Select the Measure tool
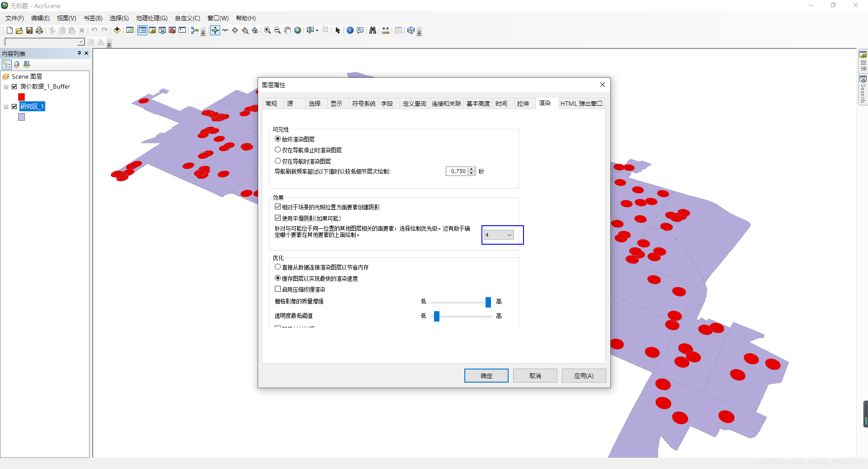 (x=386, y=30)
